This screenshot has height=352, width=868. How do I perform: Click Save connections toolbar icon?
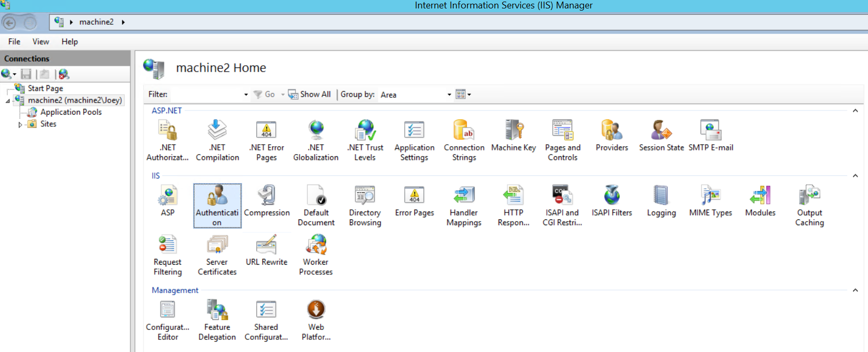tap(26, 74)
